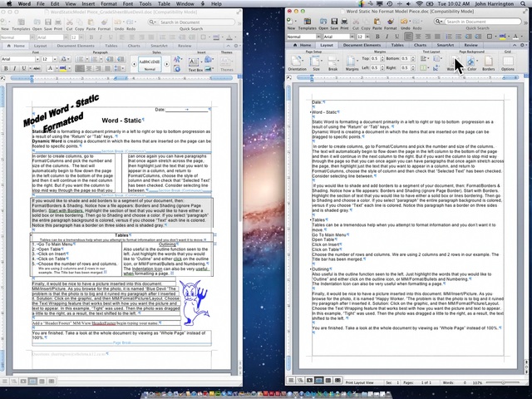
Task: Toggle center alignment in right window
Action: (x=418, y=37)
